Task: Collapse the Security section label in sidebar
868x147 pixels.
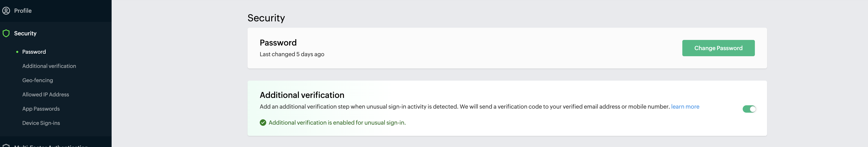Action: pyautogui.click(x=25, y=34)
